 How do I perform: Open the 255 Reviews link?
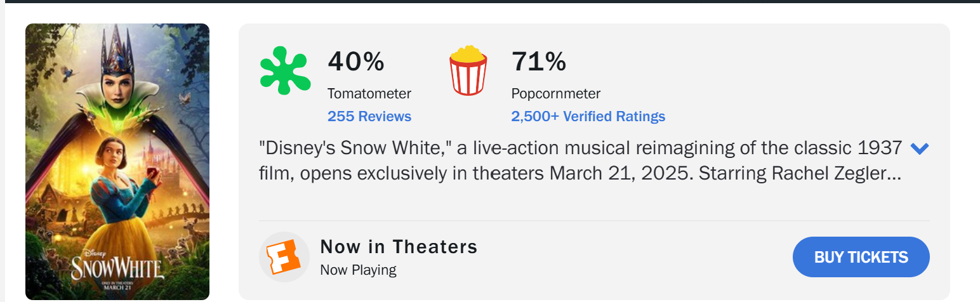click(x=369, y=116)
